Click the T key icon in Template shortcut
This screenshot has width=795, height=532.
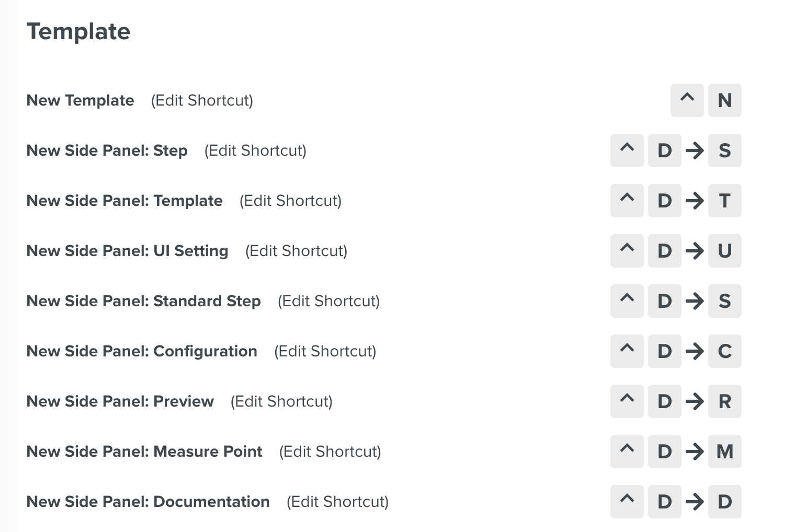tap(724, 201)
